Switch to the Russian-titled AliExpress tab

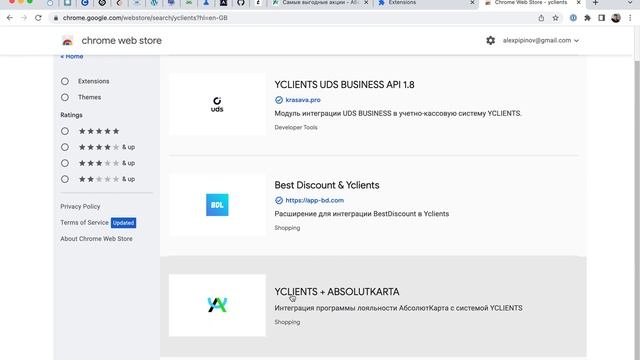coord(320,3)
